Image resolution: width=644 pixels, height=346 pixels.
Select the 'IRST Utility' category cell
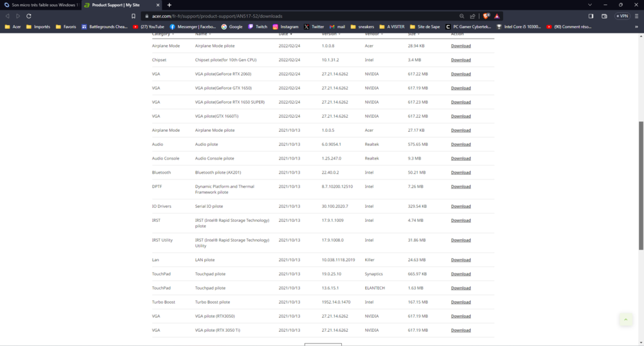(x=162, y=241)
